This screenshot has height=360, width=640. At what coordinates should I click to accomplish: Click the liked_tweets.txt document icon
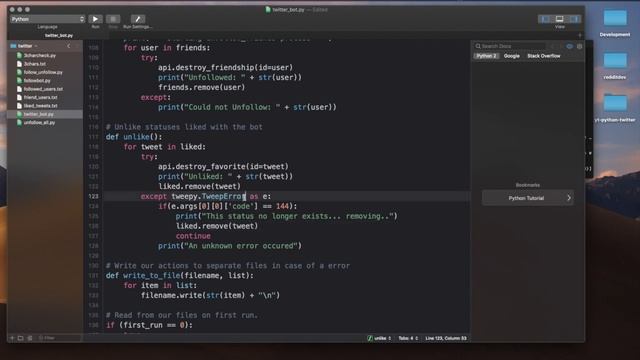[19, 106]
